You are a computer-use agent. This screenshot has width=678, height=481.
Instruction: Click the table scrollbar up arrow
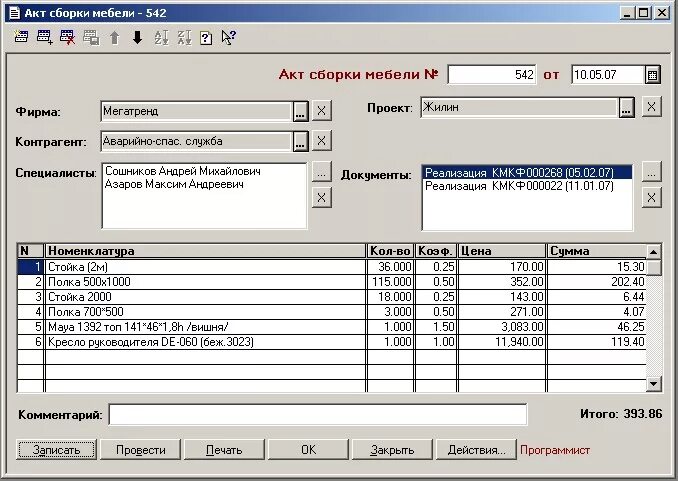654,251
